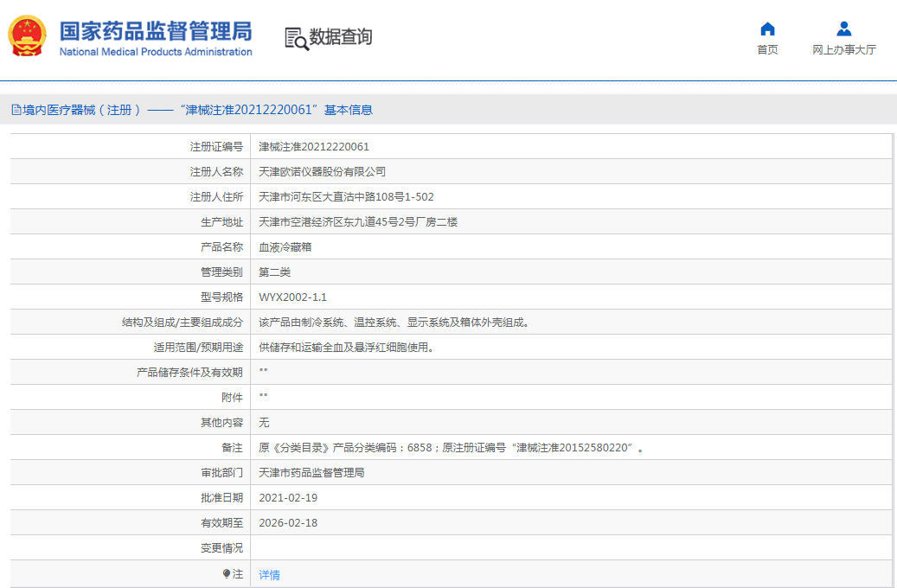Image resolution: width=897 pixels, height=588 pixels.
Task: Select the 数据查询 heading text
Action: (341, 37)
